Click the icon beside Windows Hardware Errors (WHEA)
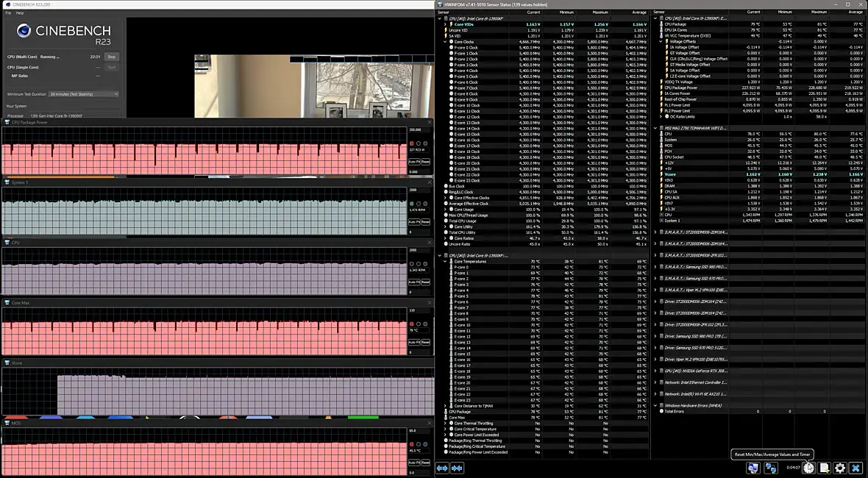Viewport: 868px width, 478px height. [x=661, y=405]
